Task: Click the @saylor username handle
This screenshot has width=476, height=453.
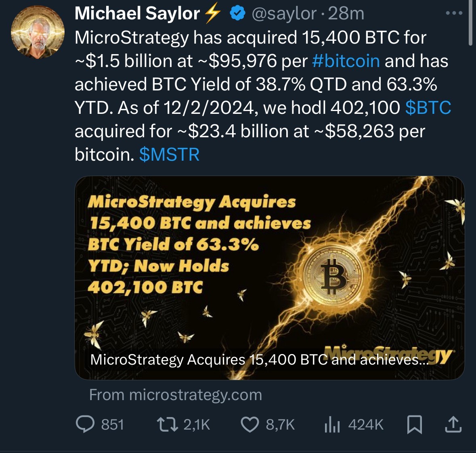Action: tap(284, 14)
